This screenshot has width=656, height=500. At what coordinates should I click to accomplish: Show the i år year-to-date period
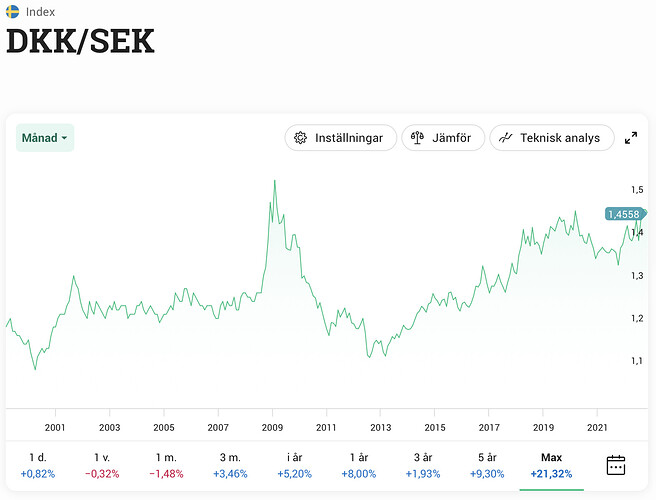point(295,465)
